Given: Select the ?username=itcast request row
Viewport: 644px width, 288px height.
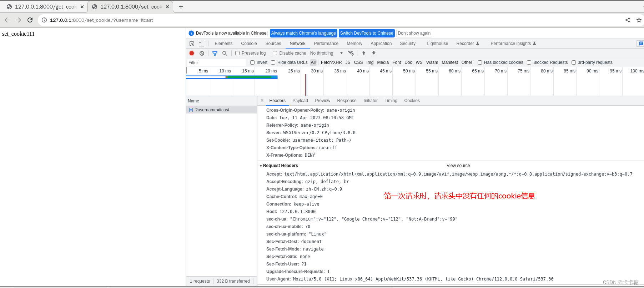Looking at the screenshot, I should [x=221, y=110].
